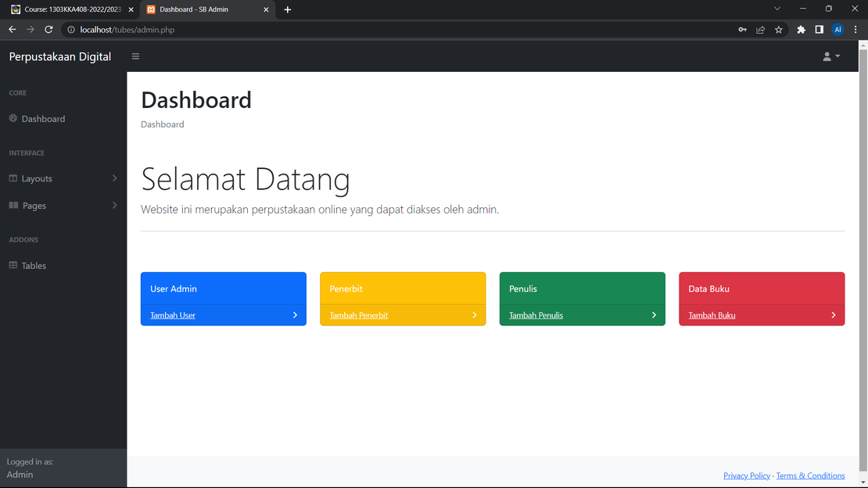Bookmark this page with the star icon
This screenshot has height=488, width=868.
(x=779, y=30)
